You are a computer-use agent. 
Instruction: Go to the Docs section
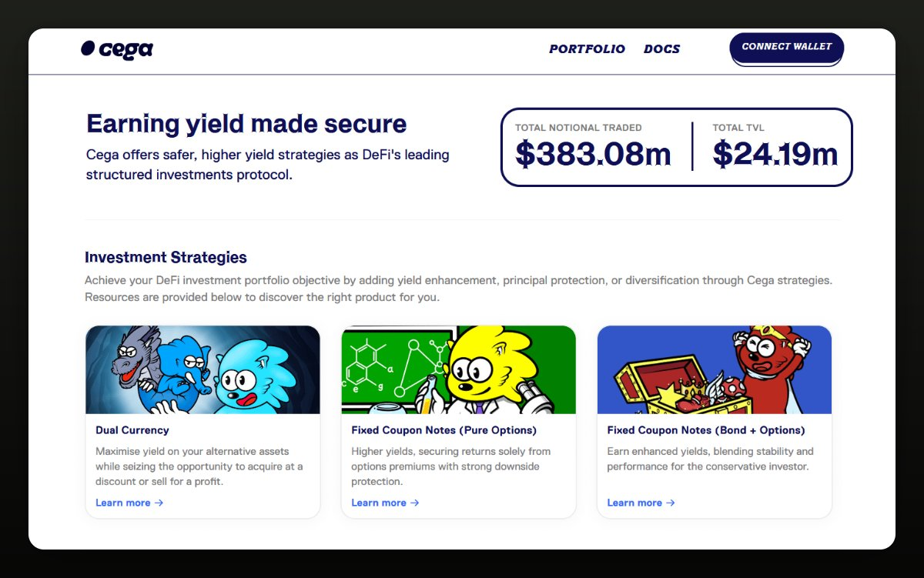click(x=661, y=49)
